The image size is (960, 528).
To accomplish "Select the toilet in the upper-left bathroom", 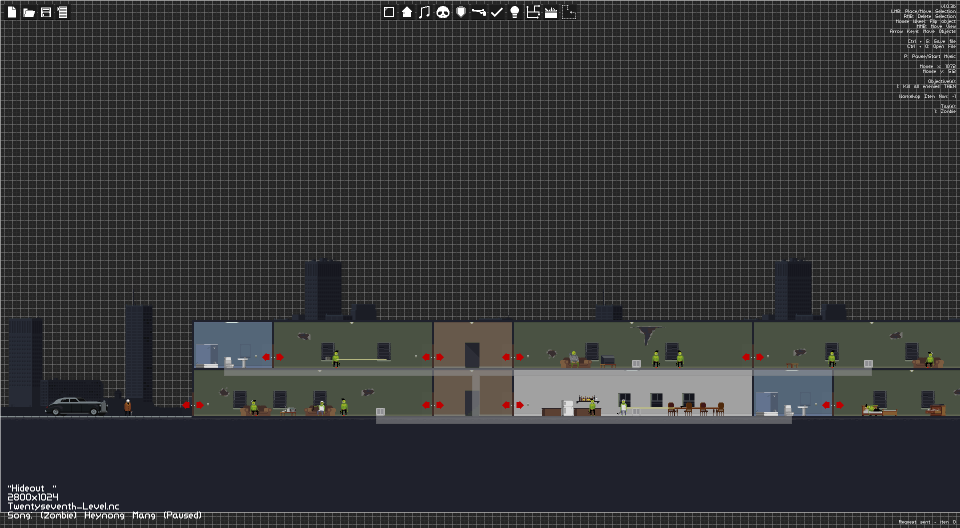I will 228,362.
